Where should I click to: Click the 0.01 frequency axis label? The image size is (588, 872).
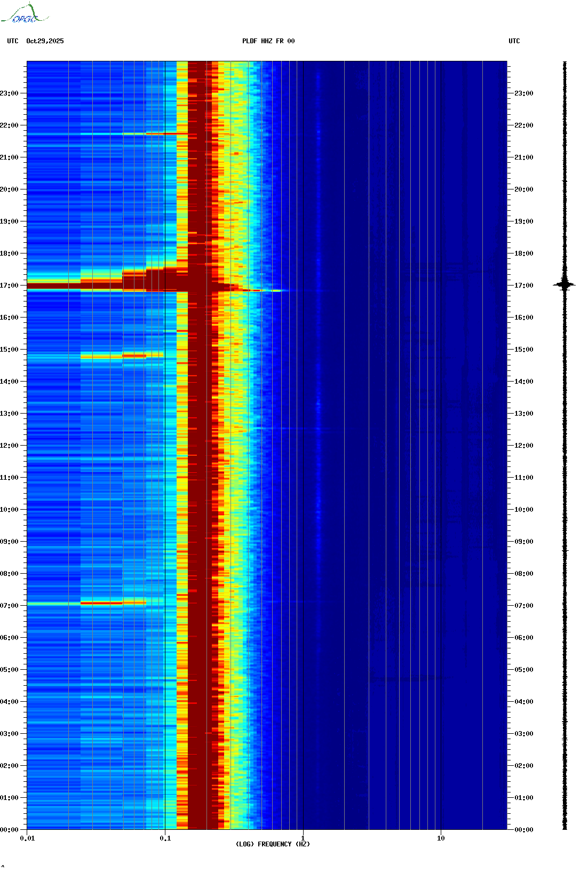point(27,838)
